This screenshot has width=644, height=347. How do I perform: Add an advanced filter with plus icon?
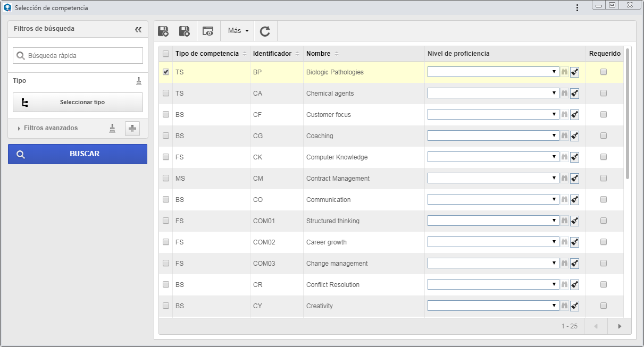tap(132, 128)
